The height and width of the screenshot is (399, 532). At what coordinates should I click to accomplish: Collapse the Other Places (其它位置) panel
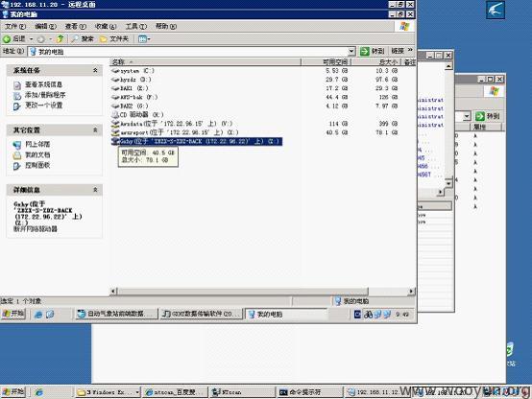point(95,129)
